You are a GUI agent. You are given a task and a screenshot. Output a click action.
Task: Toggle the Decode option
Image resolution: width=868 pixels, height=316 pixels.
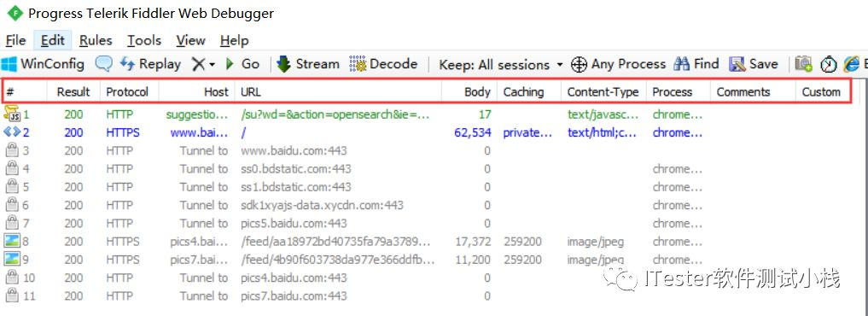[x=383, y=64]
